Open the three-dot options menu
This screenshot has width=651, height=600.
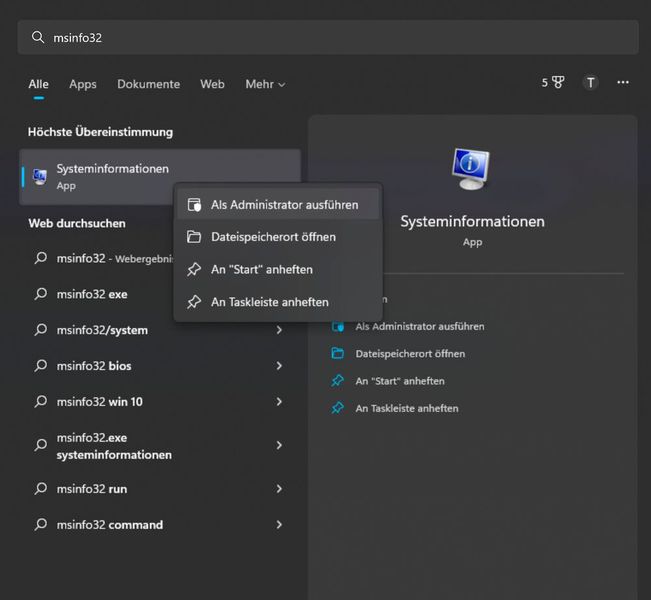623,83
